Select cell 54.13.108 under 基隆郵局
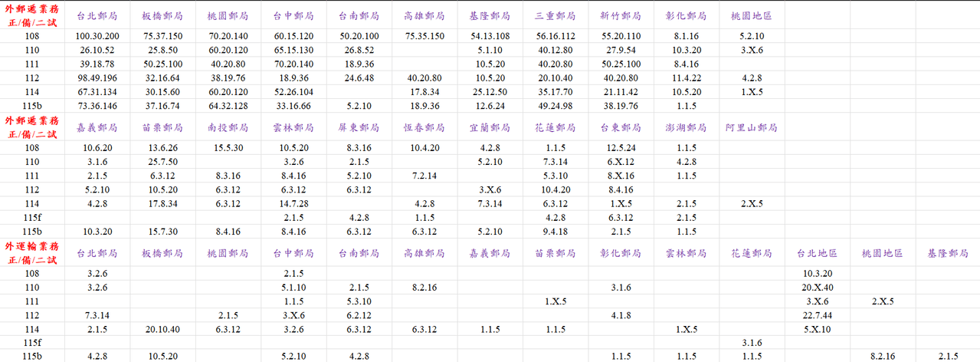980x362 pixels. pyautogui.click(x=490, y=36)
